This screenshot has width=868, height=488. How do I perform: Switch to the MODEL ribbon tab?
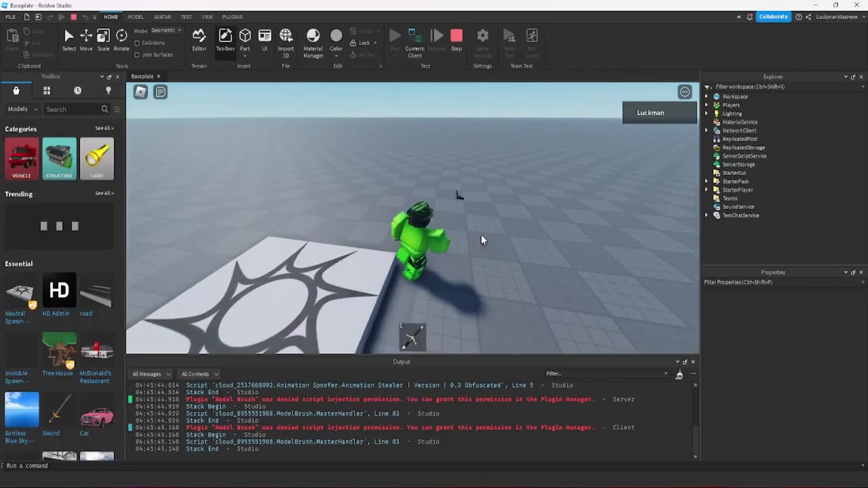(136, 17)
